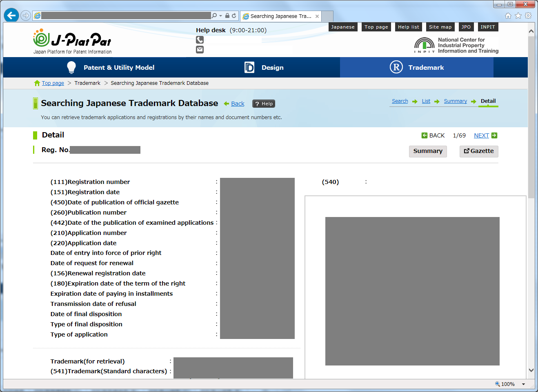Image resolution: width=538 pixels, height=392 pixels.
Task: Click the J-PlatPat logo
Action: [72, 42]
